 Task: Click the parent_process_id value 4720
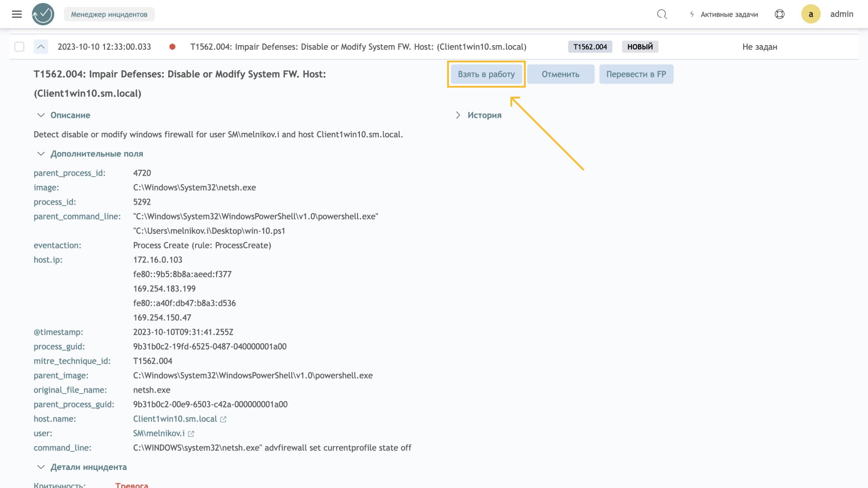(142, 173)
